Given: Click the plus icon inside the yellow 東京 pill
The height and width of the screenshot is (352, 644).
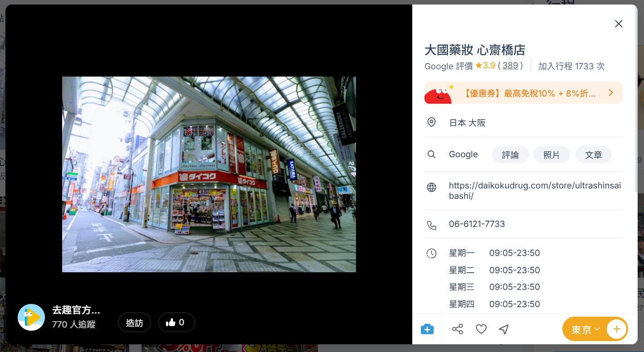Looking at the screenshot, I should (x=617, y=329).
